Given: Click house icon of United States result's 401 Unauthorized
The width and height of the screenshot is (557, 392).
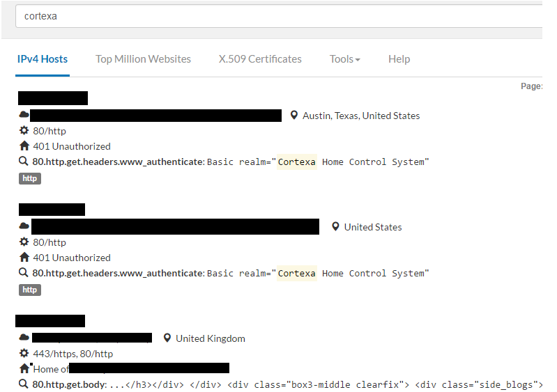Looking at the screenshot, I should coord(24,257).
